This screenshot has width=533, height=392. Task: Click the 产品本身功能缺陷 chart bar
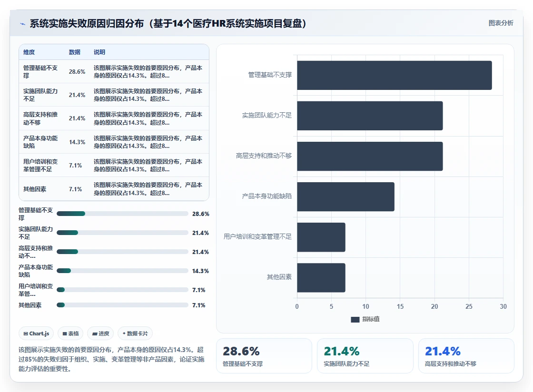click(345, 196)
